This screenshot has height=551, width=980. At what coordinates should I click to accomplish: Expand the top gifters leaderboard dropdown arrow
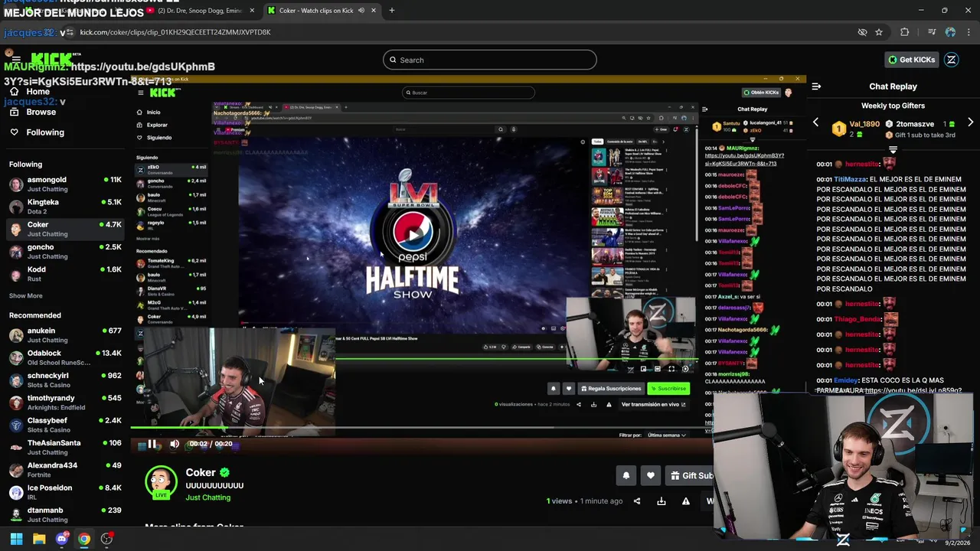(893, 149)
